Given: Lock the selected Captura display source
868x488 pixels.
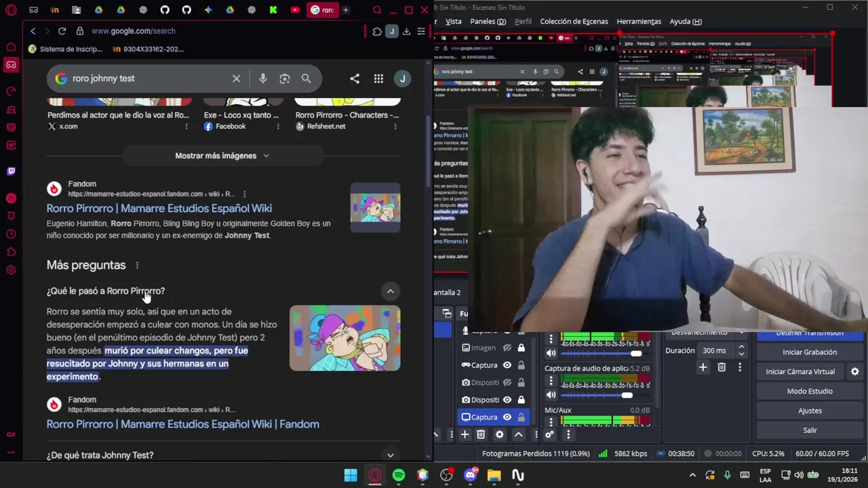Looking at the screenshot, I should [521, 418].
